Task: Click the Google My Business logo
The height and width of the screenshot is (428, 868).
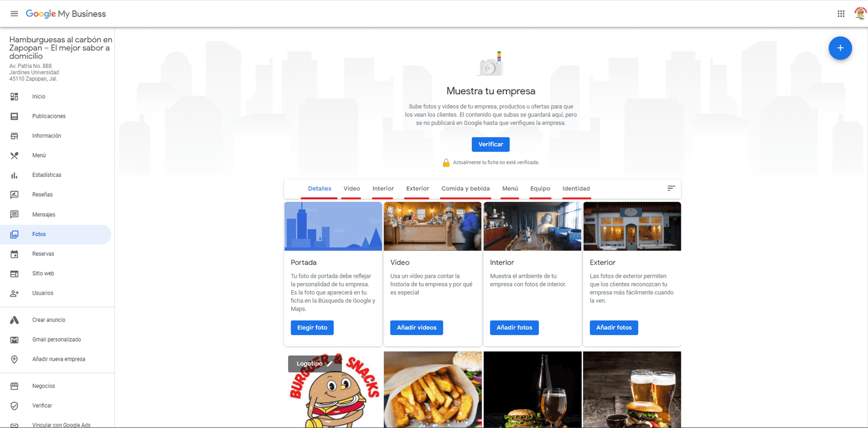Action: point(66,14)
